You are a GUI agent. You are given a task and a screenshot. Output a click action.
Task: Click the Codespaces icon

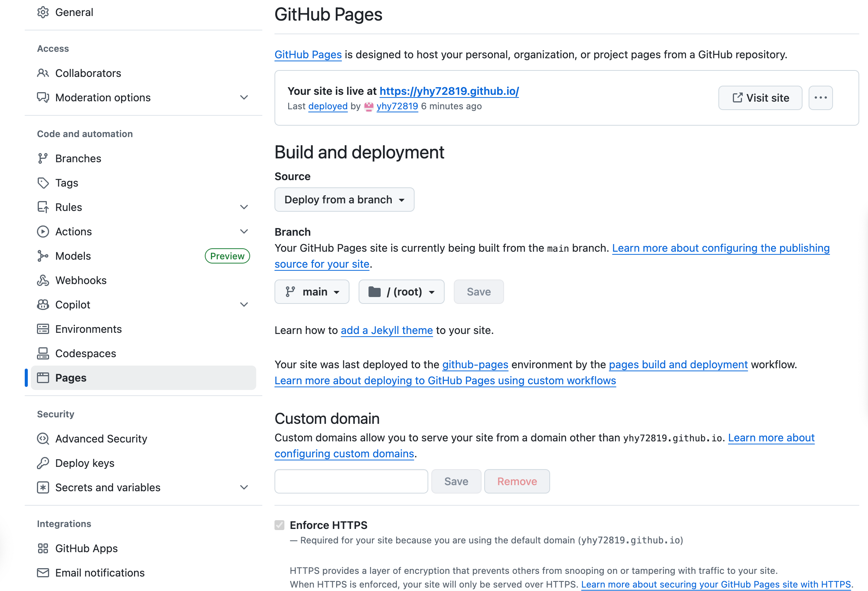(43, 353)
